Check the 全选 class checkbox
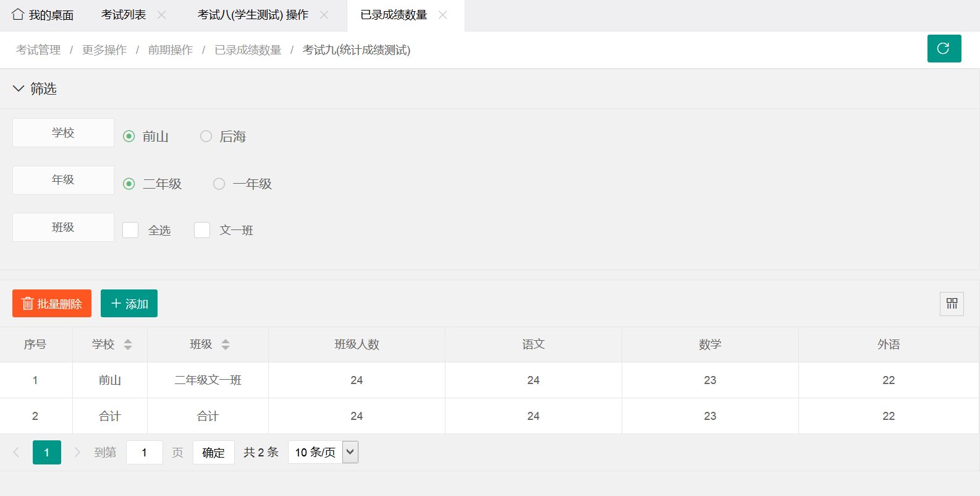Viewport: 980px width, 496px height. coord(130,230)
